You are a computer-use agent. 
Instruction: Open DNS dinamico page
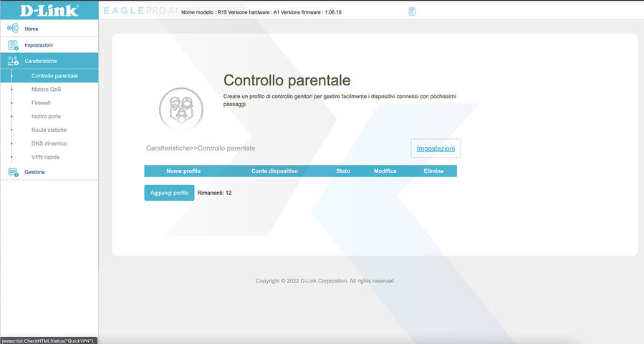pyautogui.click(x=48, y=143)
